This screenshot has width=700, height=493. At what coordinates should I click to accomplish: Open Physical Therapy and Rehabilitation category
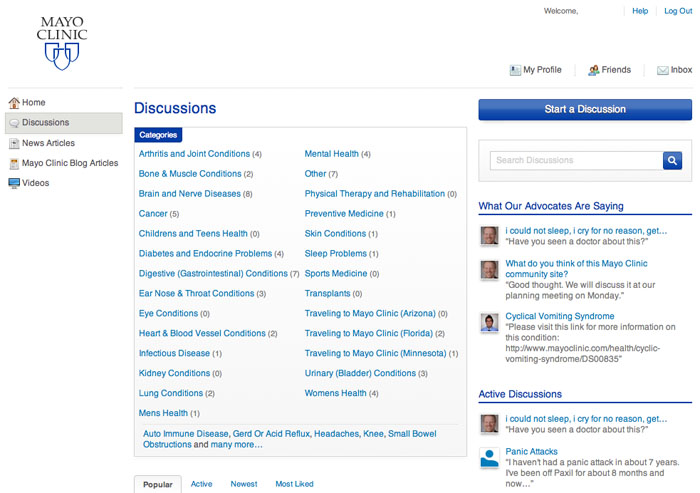375,194
